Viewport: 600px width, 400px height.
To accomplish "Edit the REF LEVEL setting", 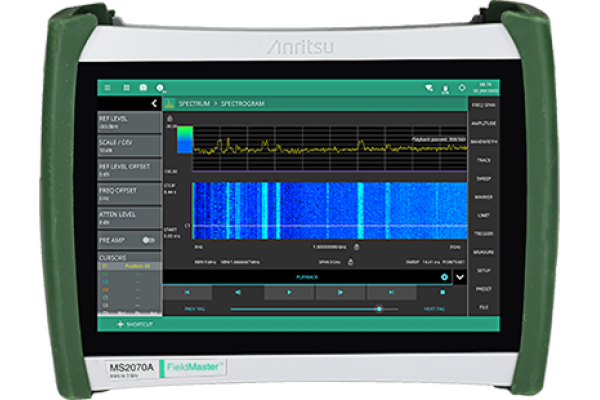I will [129, 122].
